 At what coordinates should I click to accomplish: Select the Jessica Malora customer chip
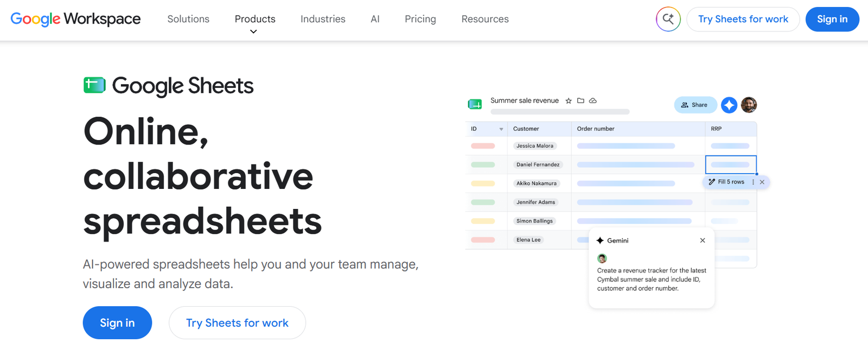click(535, 146)
